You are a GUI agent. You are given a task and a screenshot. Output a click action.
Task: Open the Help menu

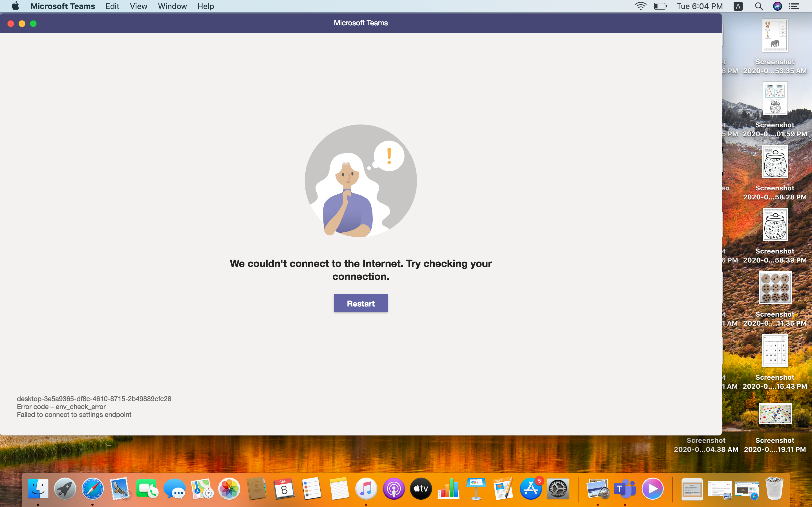click(x=205, y=6)
